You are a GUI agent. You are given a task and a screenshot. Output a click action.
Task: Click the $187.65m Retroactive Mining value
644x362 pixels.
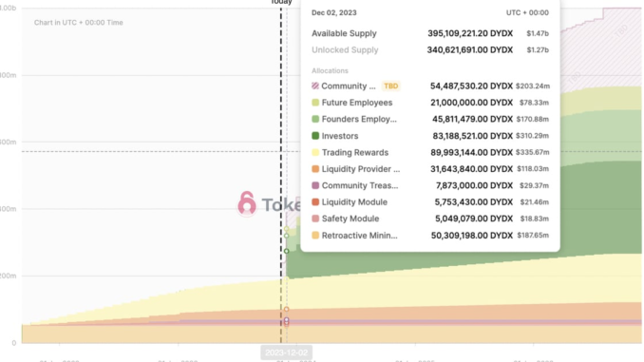[x=533, y=236]
